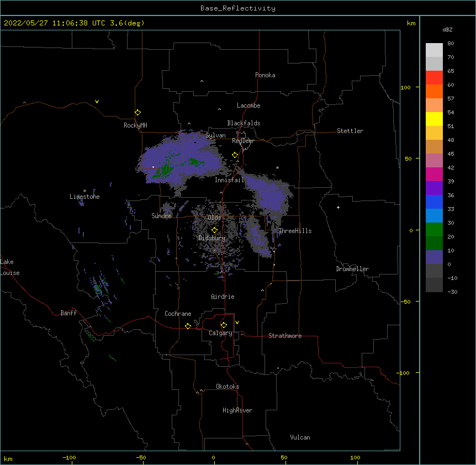Click the yellow V marker east of Calgary diamond

point(237,323)
